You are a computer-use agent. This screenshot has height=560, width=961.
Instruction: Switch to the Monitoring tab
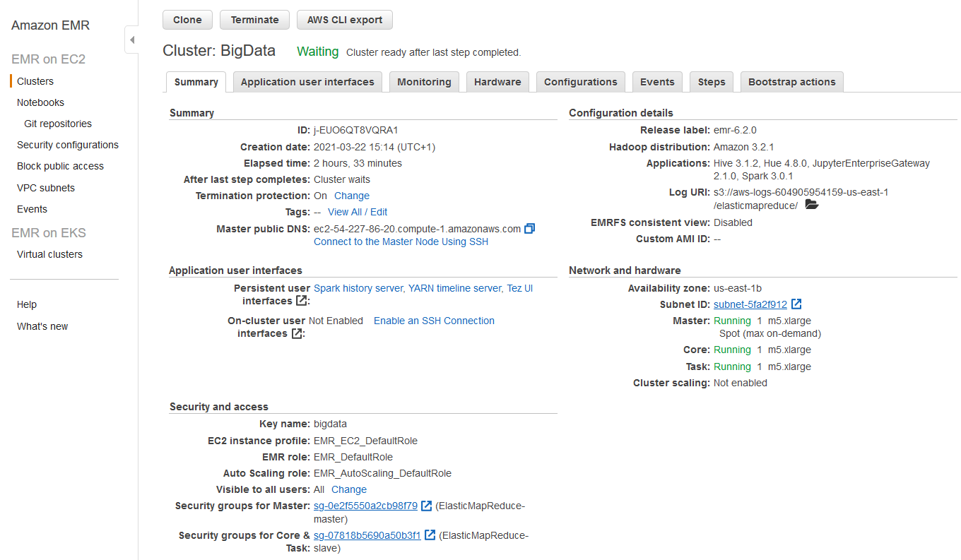424,82
